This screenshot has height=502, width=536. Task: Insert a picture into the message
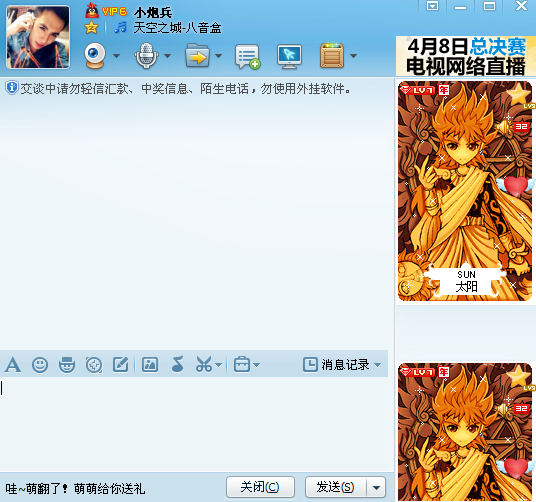[150, 365]
